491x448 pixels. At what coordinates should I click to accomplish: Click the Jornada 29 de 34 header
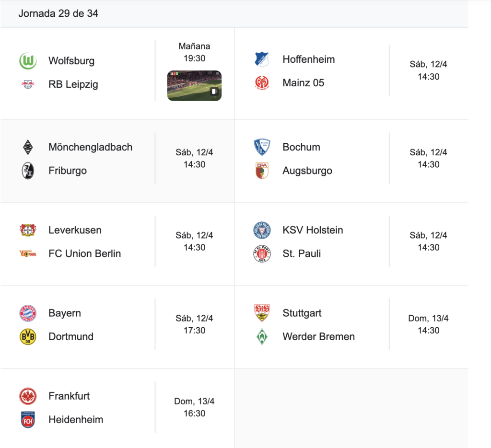(x=58, y=13)
